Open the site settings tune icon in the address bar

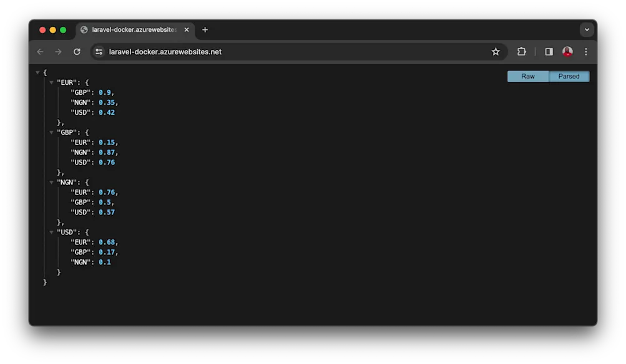[x=99, y=52]
